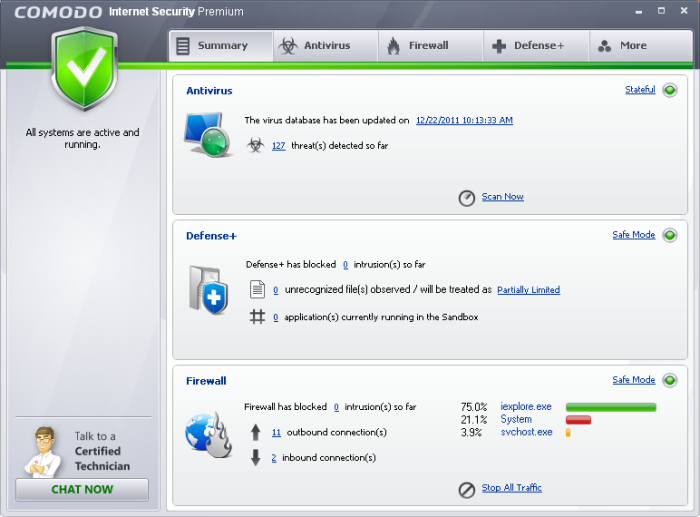Maximize the Comodo window
The width and height of the screenshot is (700, 517).
661,11
